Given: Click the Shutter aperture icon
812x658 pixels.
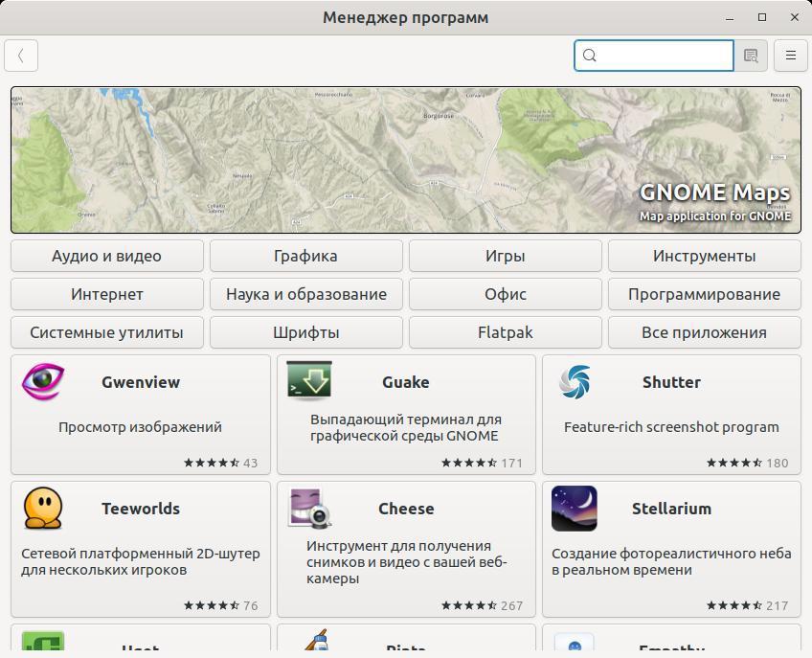Looking at the screenshot, I should pyautogui.click(x=575, y=382).
